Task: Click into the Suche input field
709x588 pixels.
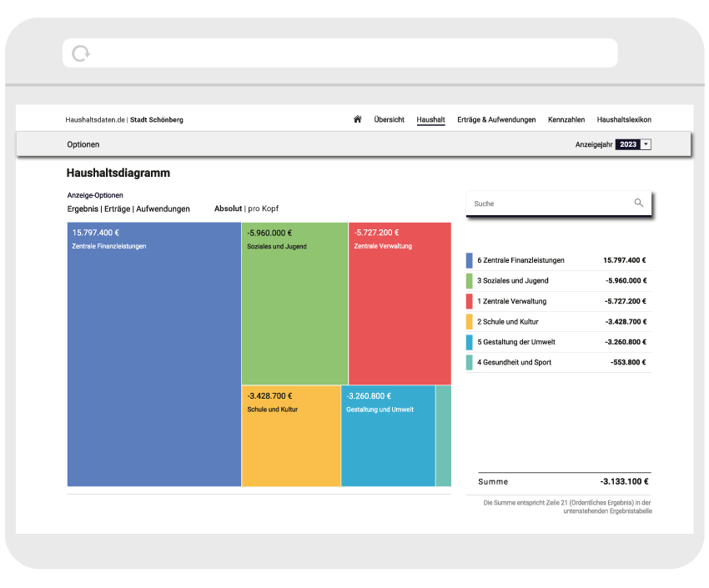Action: pos(558,204)
